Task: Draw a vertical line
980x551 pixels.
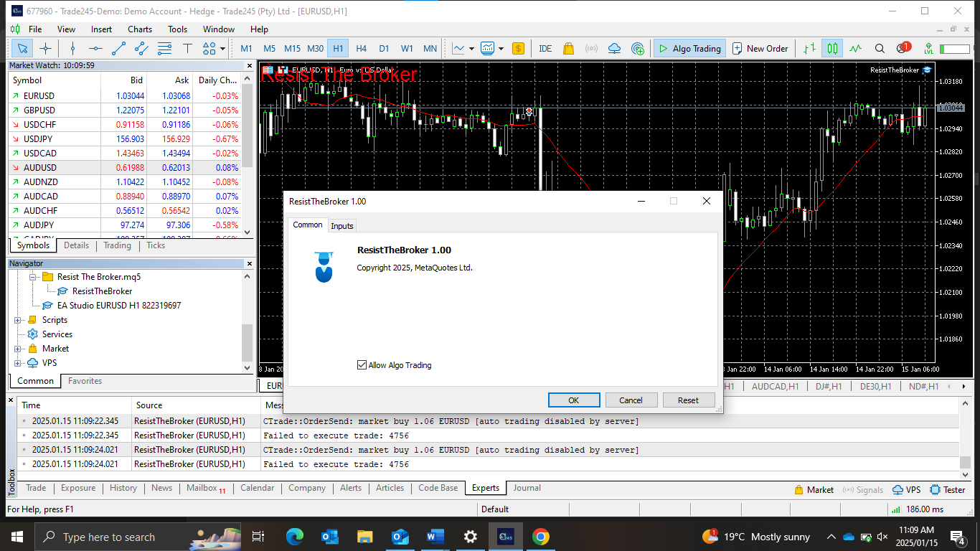Action: pyautogui.click(x=72, y=49)
